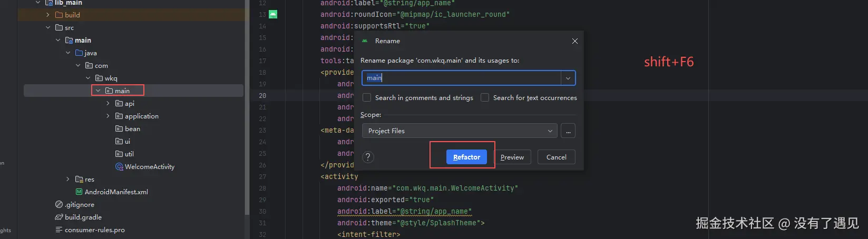Click the Android icon in editor gutter
The width and height of the screenshot is (868, 239).
(x=273, y=14)
